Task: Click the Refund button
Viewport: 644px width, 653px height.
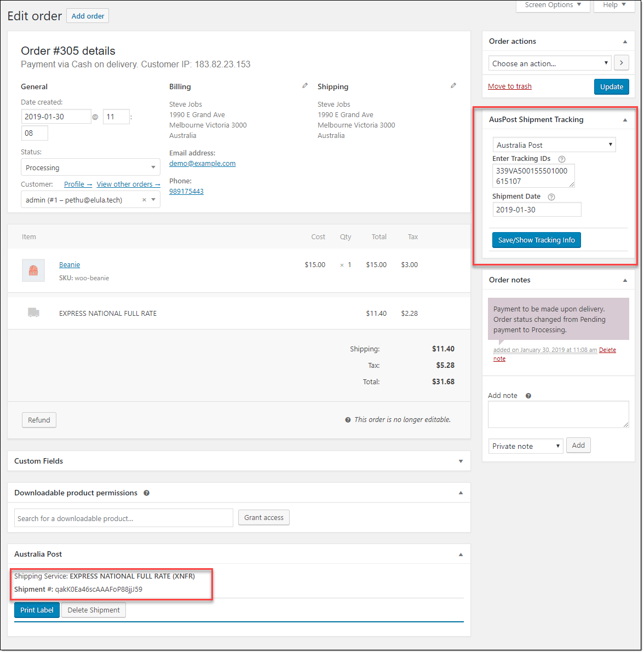Action: tap(39, 420)
